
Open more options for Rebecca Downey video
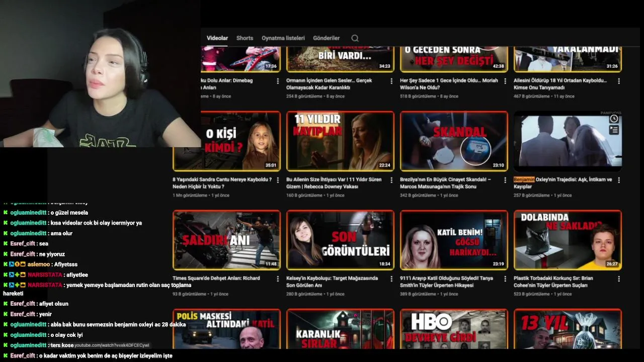[x=391, y=180]
